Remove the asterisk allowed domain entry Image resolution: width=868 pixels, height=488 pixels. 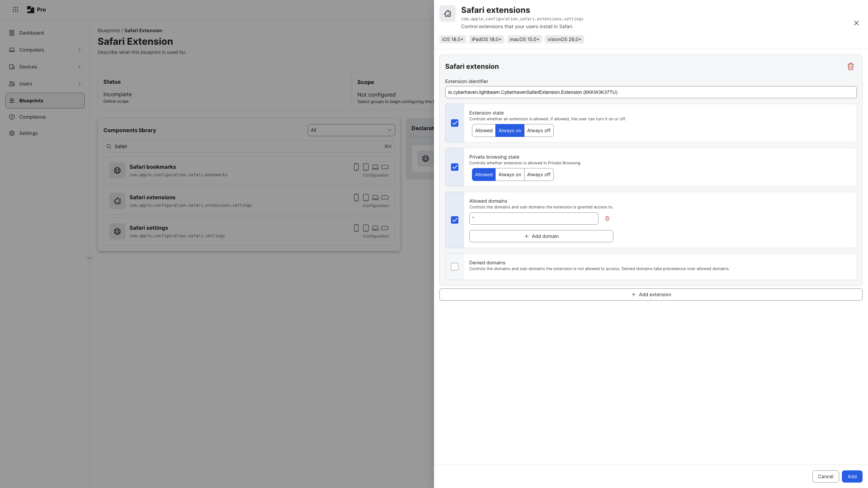click(607, 219)
